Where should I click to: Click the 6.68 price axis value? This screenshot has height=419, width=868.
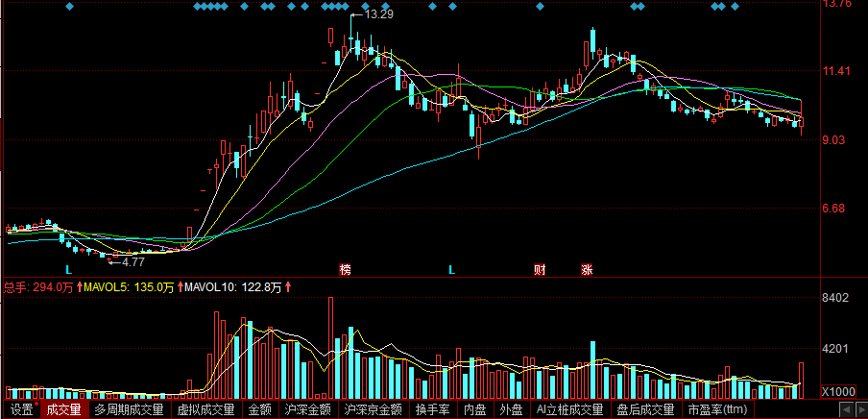coord(835,209)
